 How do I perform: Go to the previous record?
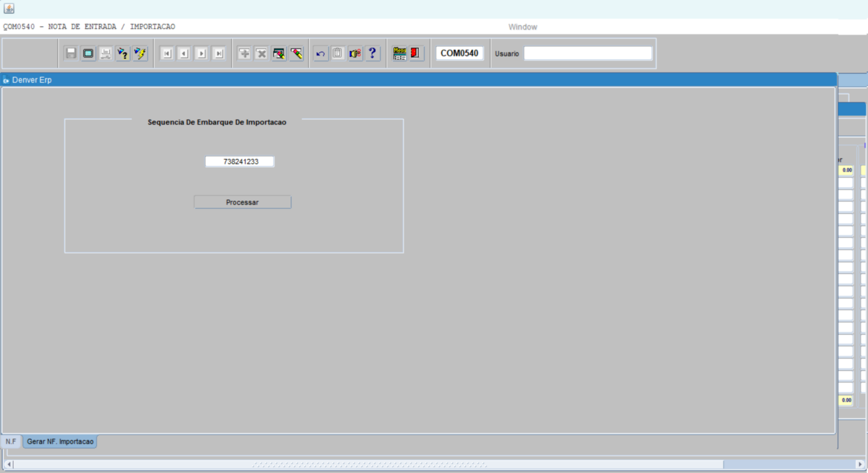point(184,53)
